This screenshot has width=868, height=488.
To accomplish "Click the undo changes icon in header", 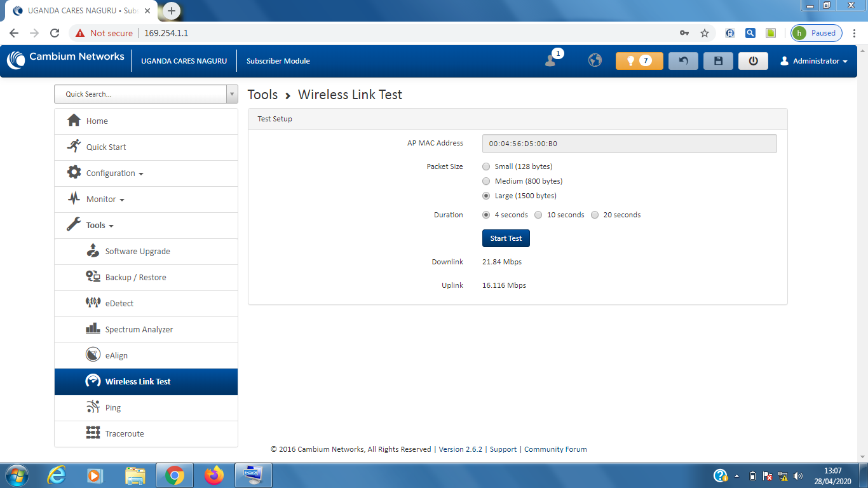I will click(x=683, y=61).
